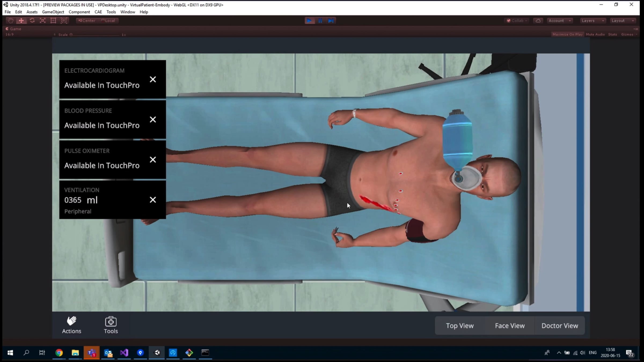Switch to Face View

click(x=510, y=326)
